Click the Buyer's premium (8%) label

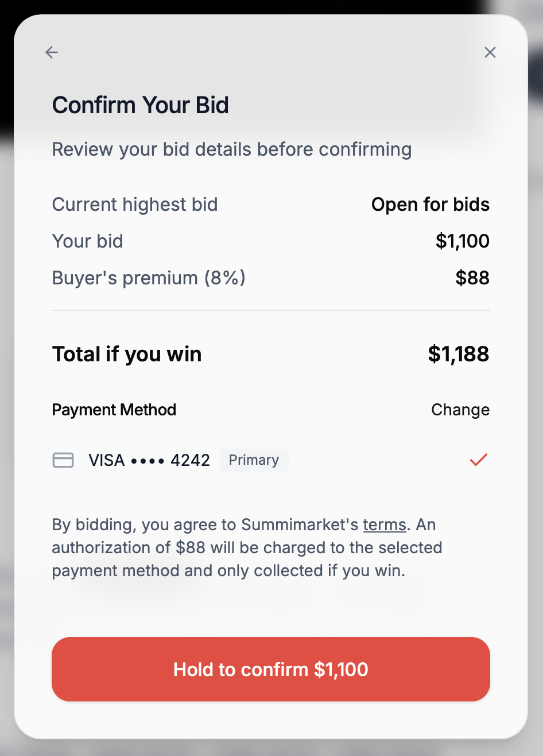(x=148, y=278)
